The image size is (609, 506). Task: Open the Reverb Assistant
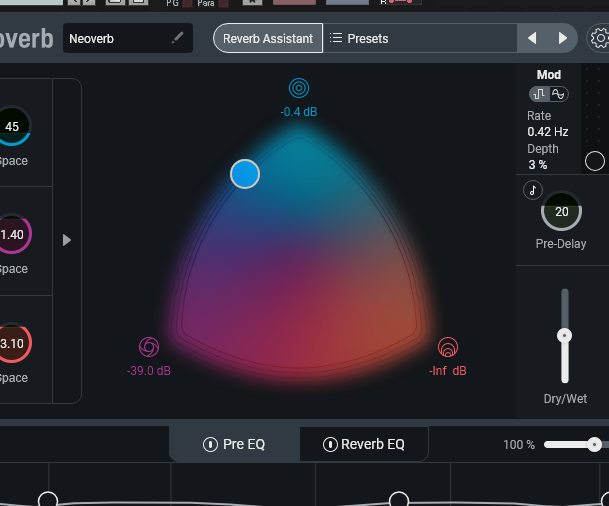pos(268,38)
